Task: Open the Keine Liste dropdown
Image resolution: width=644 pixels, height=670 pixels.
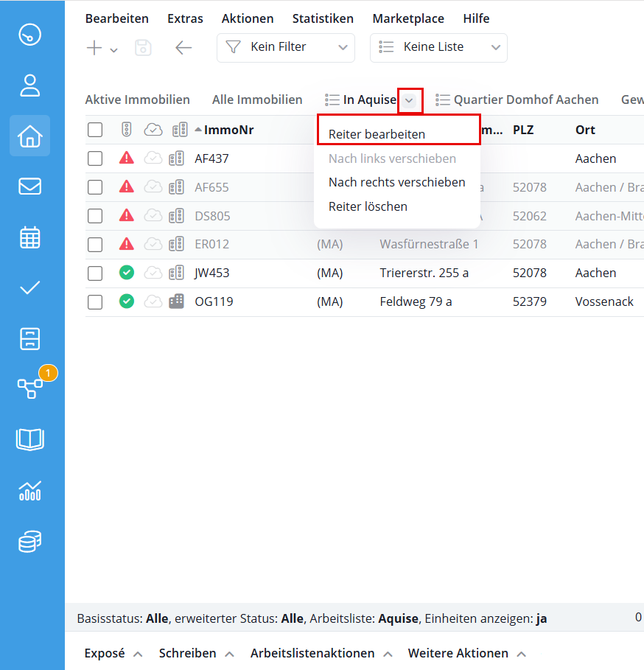Action: 438,47
